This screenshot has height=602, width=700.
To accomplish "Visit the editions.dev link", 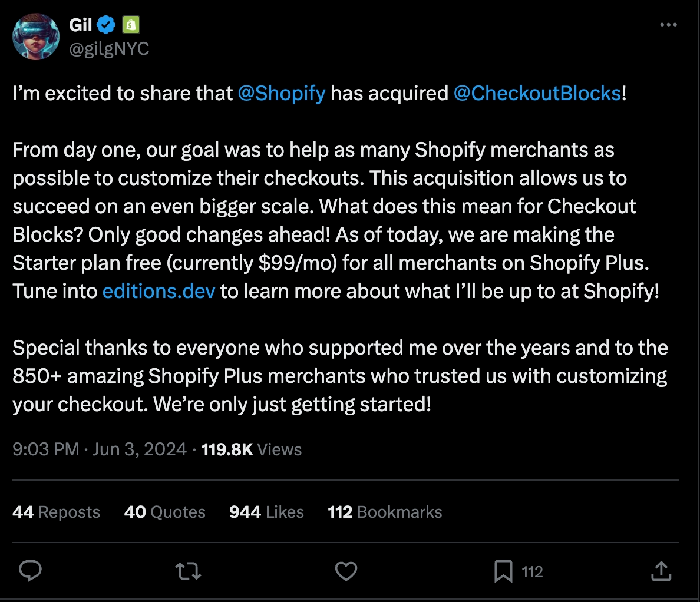I will tap(159, 291).
